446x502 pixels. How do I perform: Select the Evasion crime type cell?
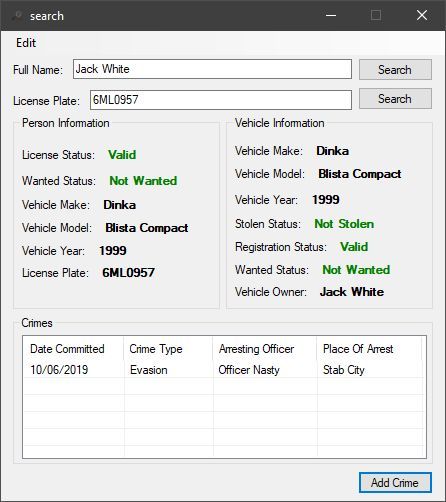click(x=149, y=370)
